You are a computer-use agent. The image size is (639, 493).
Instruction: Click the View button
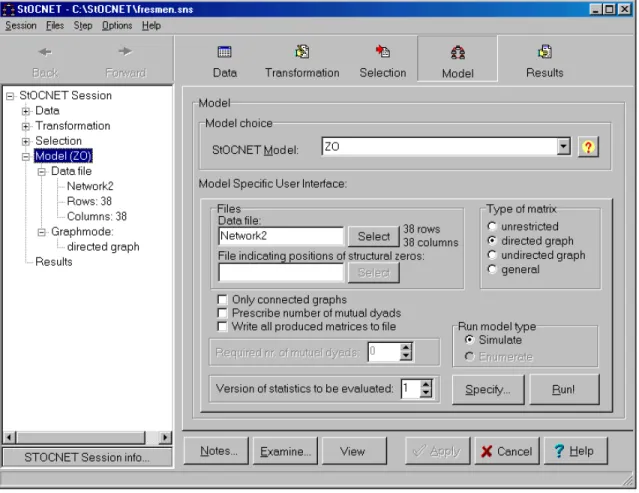tap(354, 451)
